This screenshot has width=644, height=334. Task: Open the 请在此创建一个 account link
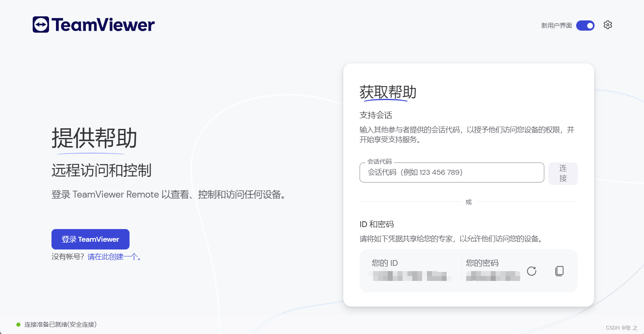point(114,257)
